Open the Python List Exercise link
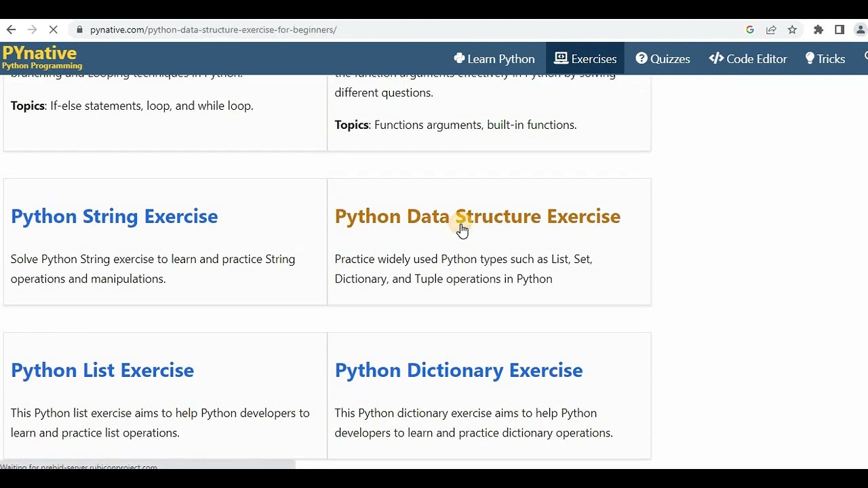This screenshot has height=488, width=868. (102, 370)
